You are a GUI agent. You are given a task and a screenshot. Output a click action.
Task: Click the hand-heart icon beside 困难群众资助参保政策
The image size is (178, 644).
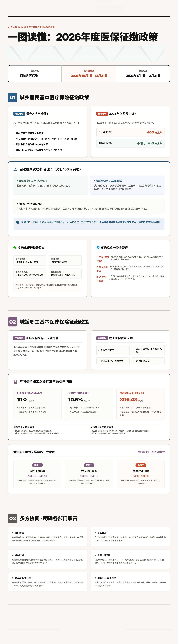15,169
